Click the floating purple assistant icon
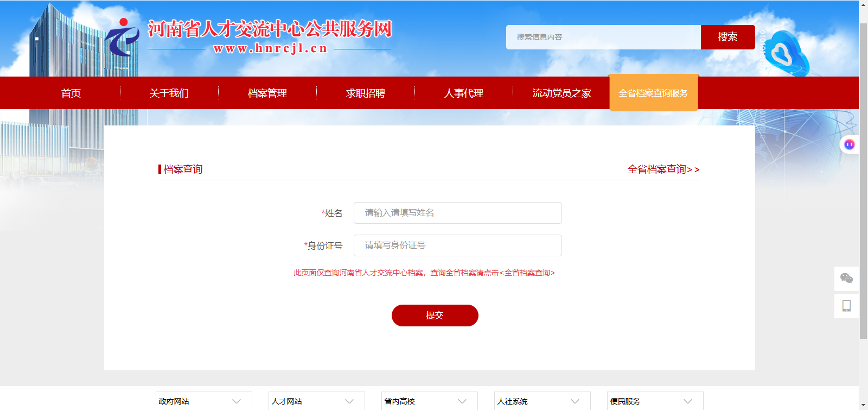868x410 pixels. (849, 144)
